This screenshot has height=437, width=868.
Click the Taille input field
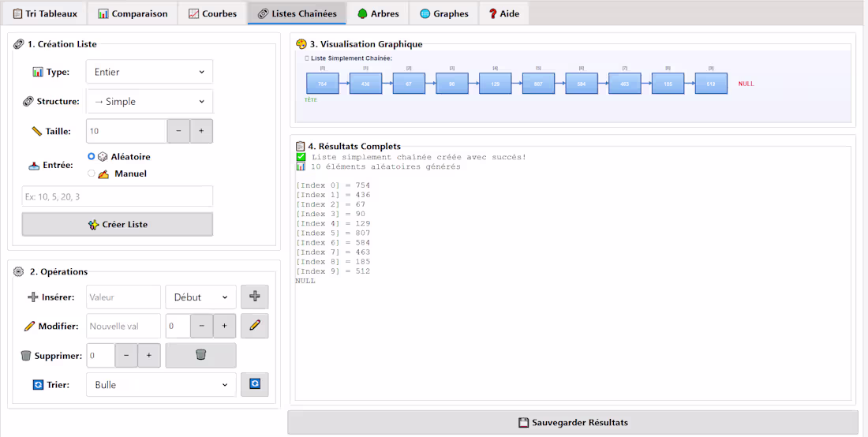click(x=127, y=131)
